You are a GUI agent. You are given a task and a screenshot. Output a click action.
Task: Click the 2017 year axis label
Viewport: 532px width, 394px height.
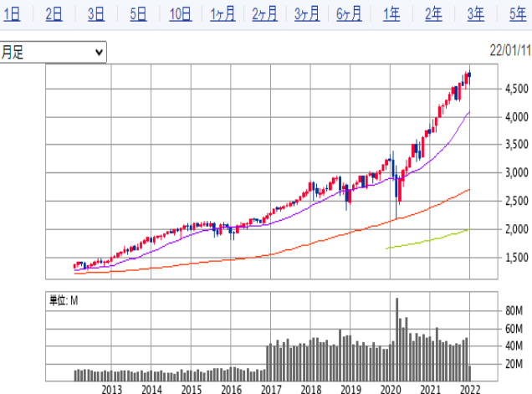(271, 389)
